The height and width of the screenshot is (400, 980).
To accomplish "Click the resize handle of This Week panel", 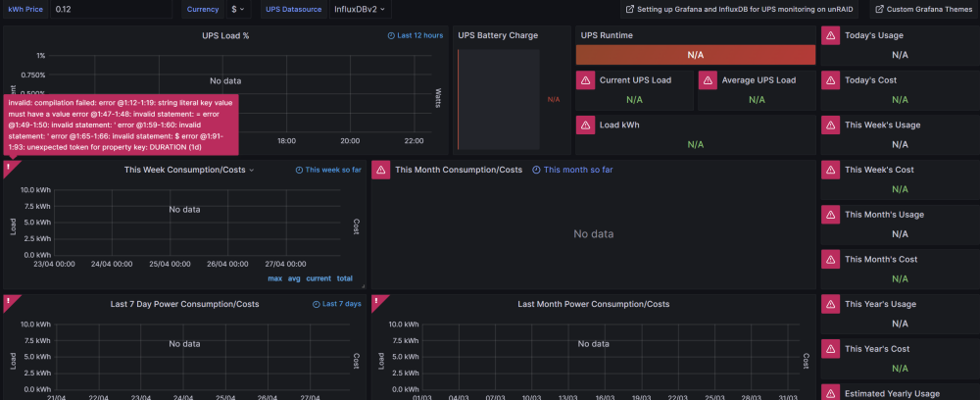I will 363,285.
